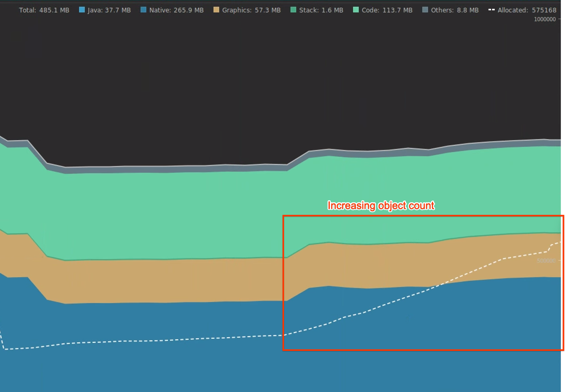Select the Others: 8.8 MB text
This screenshot has height=392, width=565.
[455, 10]
